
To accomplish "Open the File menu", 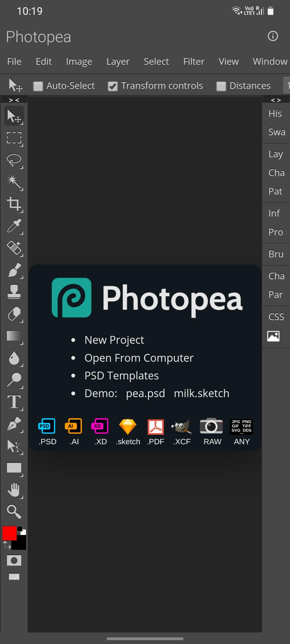I will (14, 61).
